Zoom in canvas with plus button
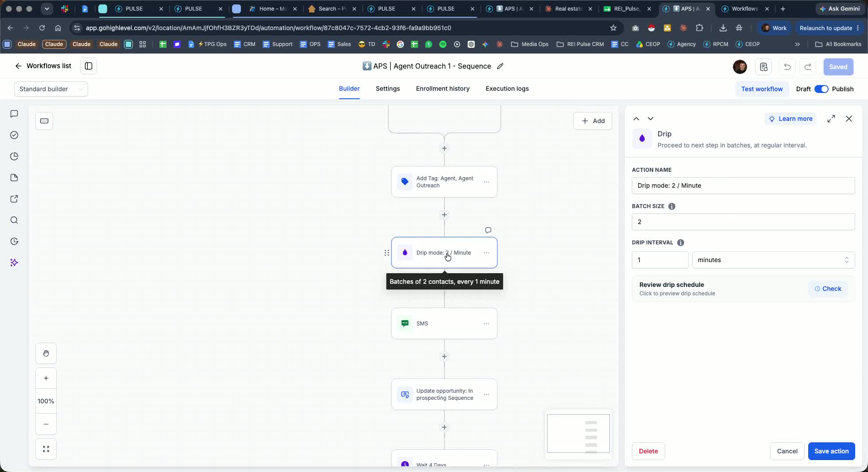 46,378
